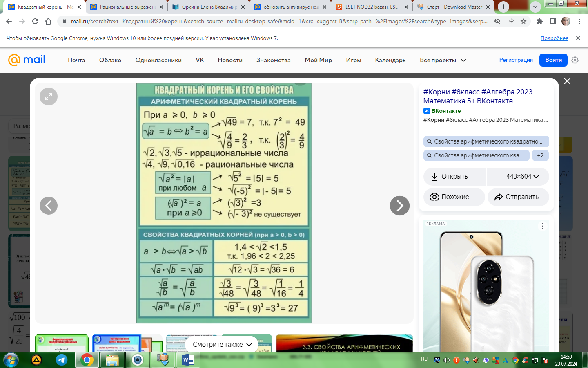
Task: Open Мой Мир in the navigation
Action: coord(318,60)
